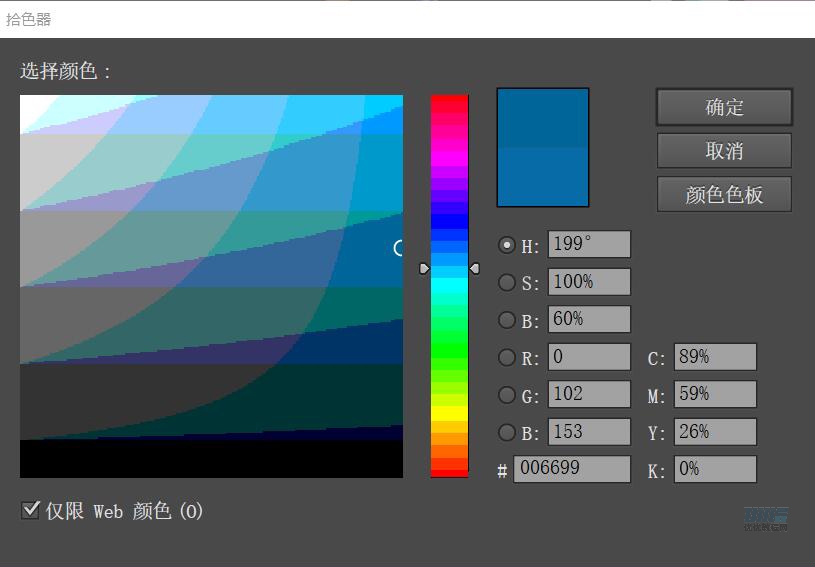Click the yellow band in the hue slider
Screen dimensions: 815x567
(x=449, y=412)
